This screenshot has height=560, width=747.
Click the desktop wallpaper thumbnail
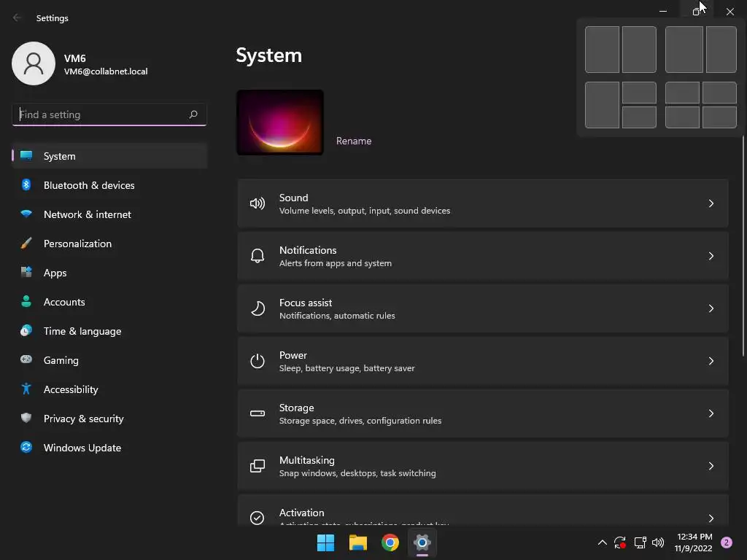280,122
